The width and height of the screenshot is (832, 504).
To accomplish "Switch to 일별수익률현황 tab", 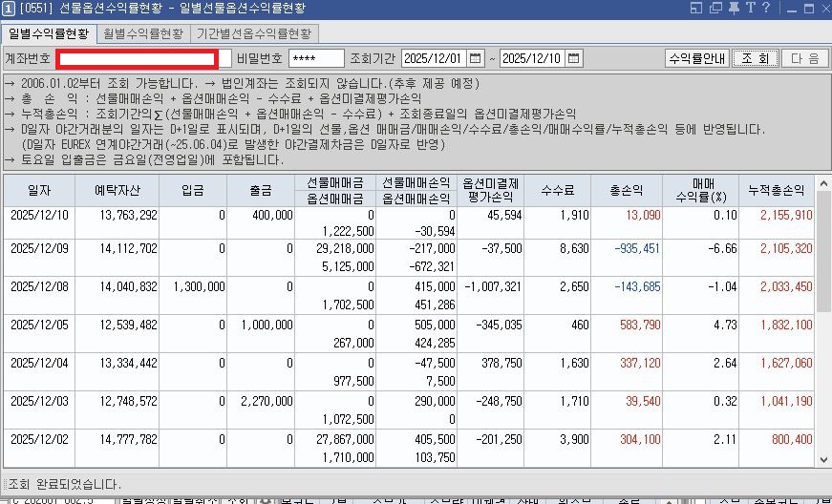I will point(49,33).
